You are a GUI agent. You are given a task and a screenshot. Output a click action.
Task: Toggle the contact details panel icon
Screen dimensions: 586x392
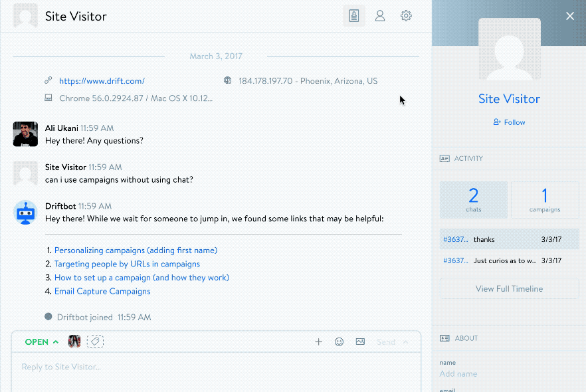pos(353,16)
